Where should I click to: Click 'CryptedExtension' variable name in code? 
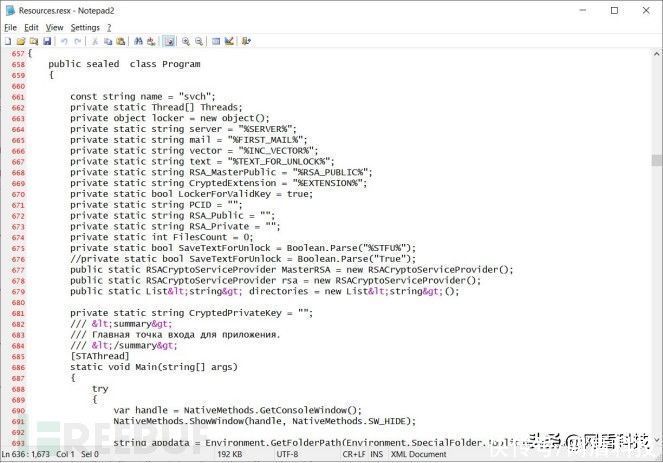click(233, 183)
